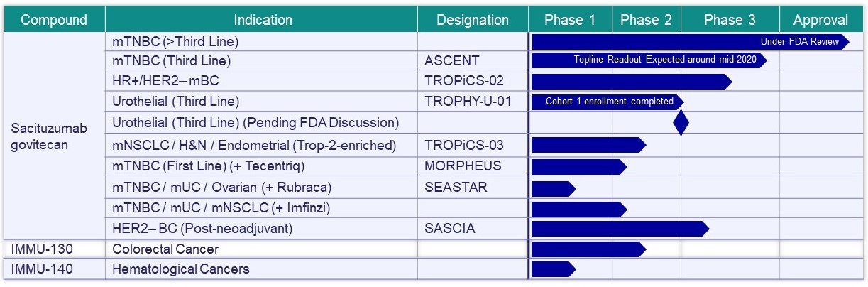Select the Phase 1 header cell

[570, 20]
